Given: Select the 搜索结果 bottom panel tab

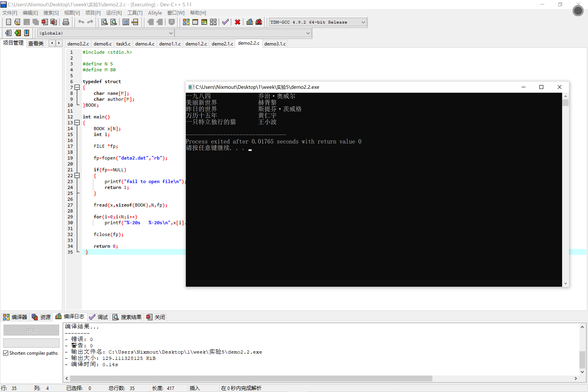Looking at the screenshot, I should point(127,317).
